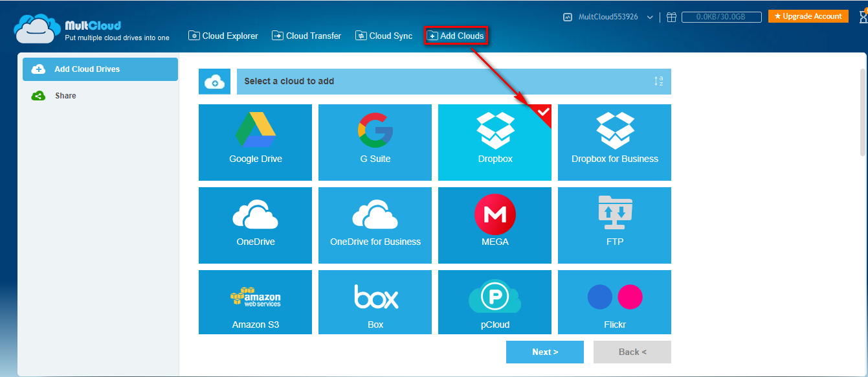
Task: Click the vertical scrollbar of cloud list
Action: pyautogui.click(x=862, y=112)
